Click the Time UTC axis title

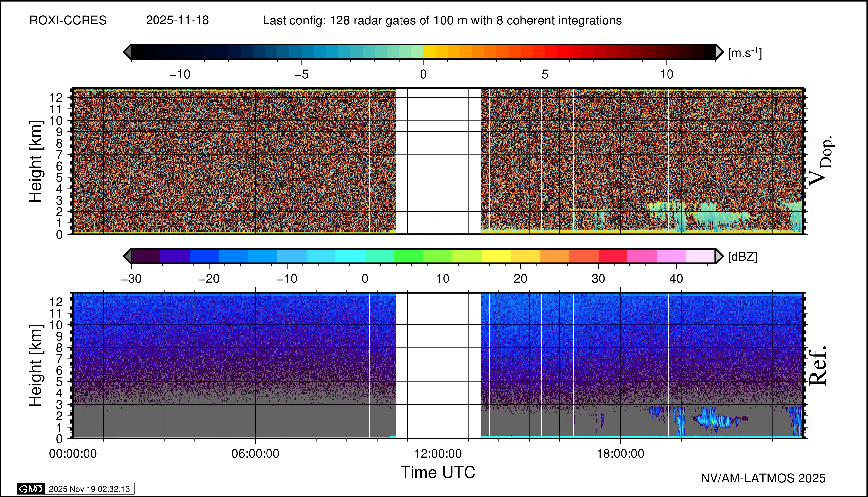(438, 473)
